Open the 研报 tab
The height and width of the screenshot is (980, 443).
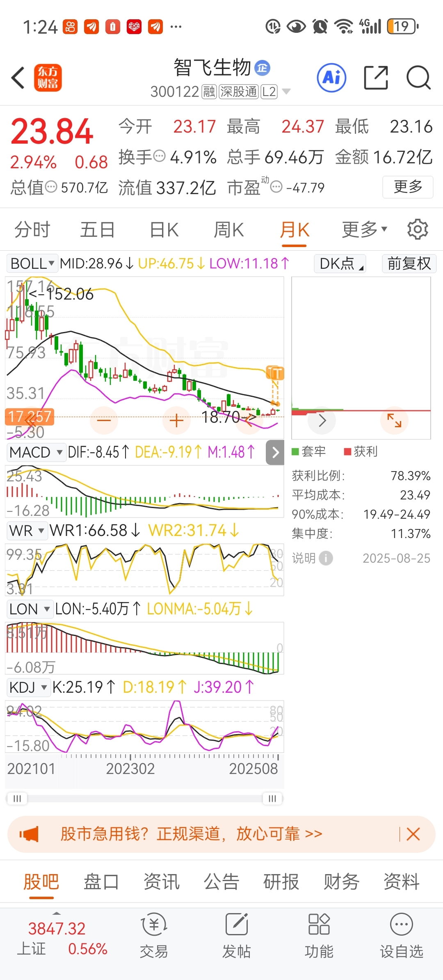tap(281, 882)
